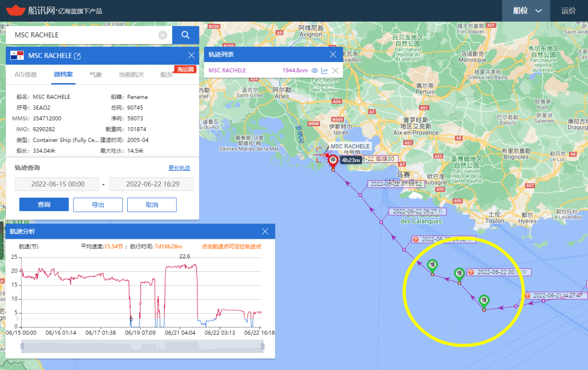Grab the right handle of chart range slider
588x370 pixels.
tap(263, 346)
